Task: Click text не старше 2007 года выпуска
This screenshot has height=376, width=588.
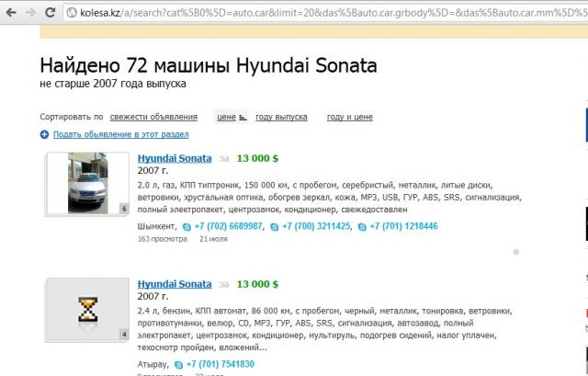Action: [113, 84]
